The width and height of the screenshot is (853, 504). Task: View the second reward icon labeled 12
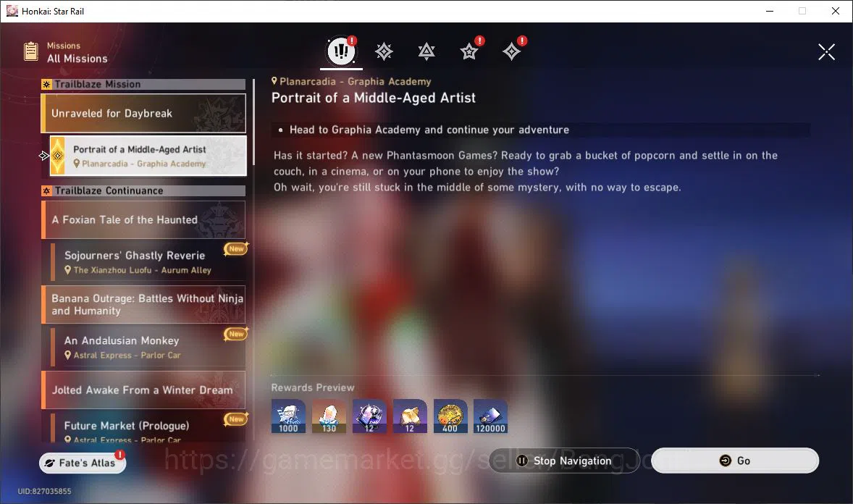pos(410,416)
